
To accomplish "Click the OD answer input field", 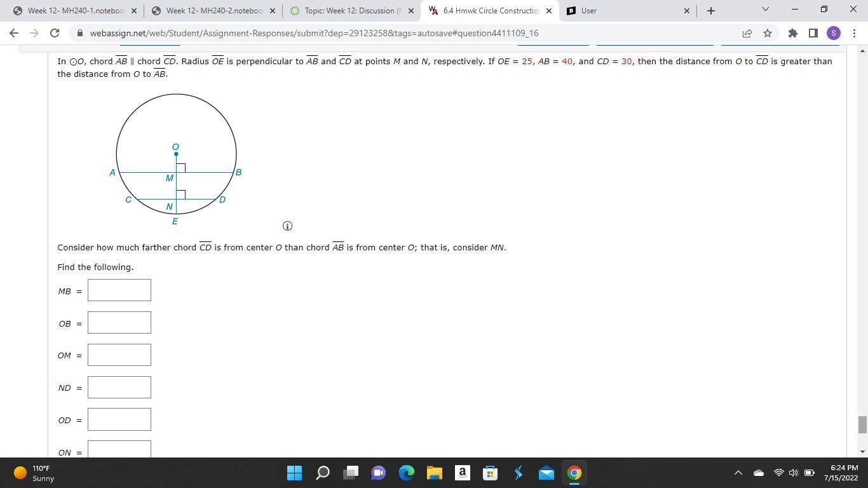I will [x=119, y=419].
